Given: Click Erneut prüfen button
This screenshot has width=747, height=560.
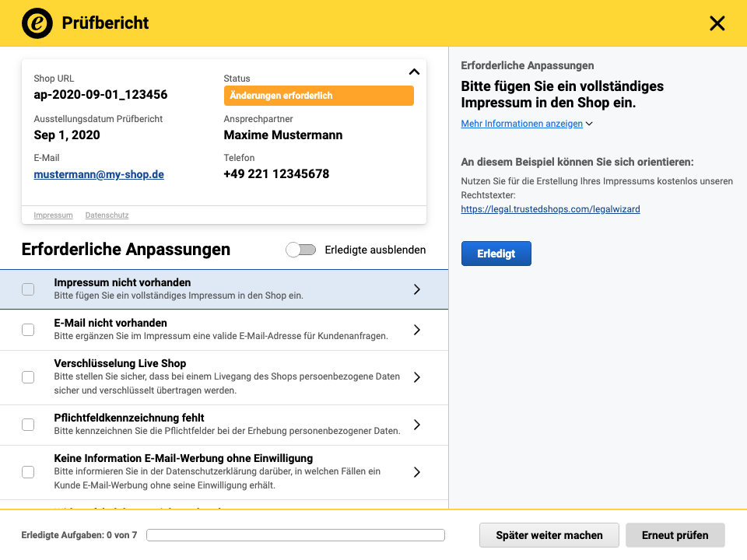Looking at the screenshot, I should [x=675, y=535].
